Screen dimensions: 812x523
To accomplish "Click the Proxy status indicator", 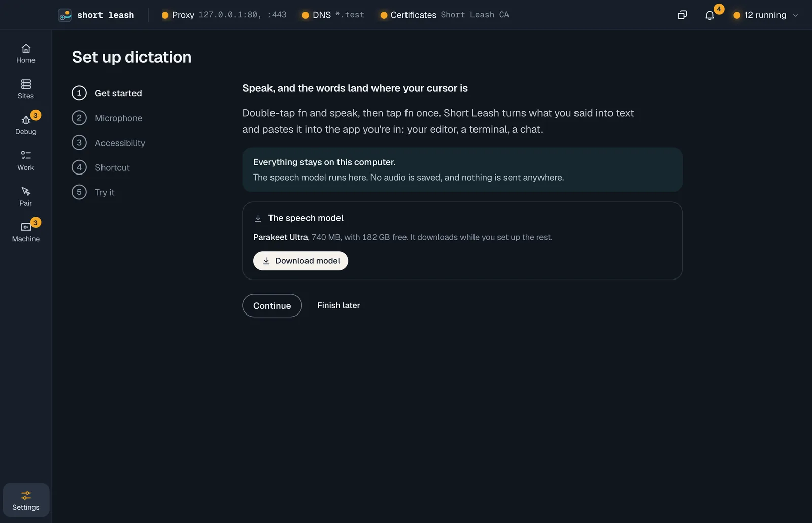I will tap(224, 15).
